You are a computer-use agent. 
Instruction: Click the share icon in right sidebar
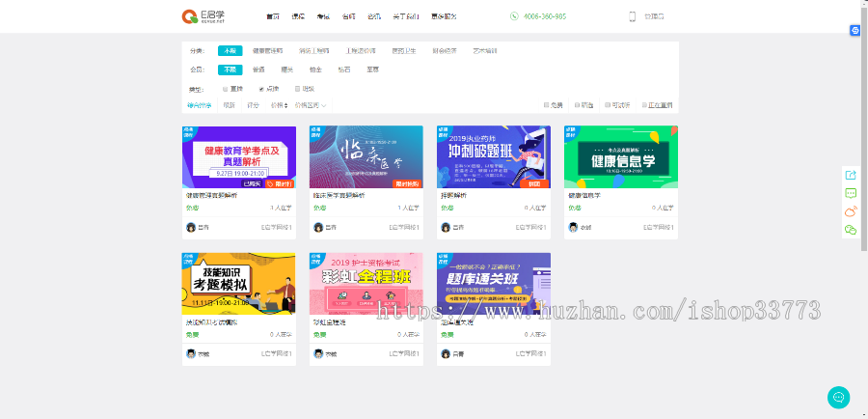851,175
